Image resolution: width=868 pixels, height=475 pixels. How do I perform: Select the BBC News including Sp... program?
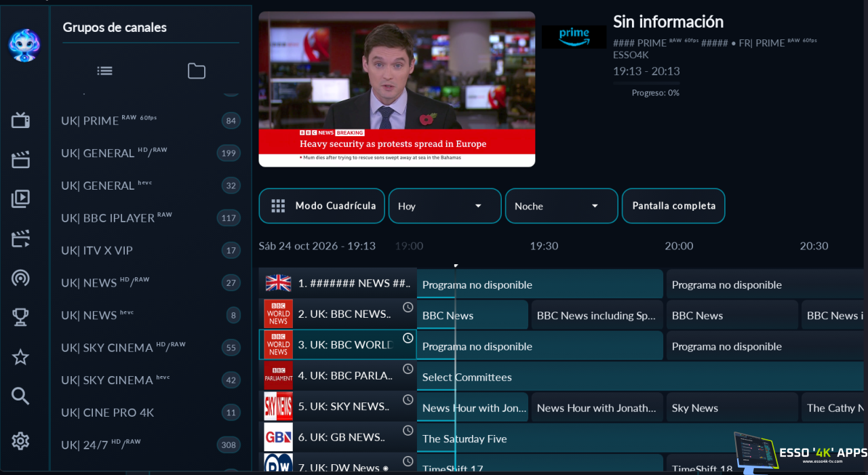tap(596, 315)
